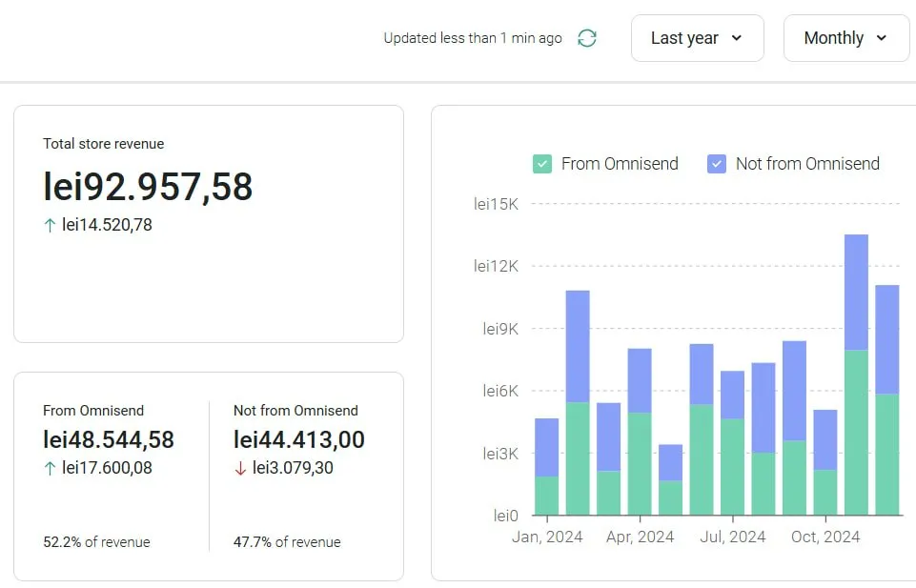The width and height of the screenshot is (916, 588).
Task: Click the 47.7% of revenue text
Action: [287, 542]
